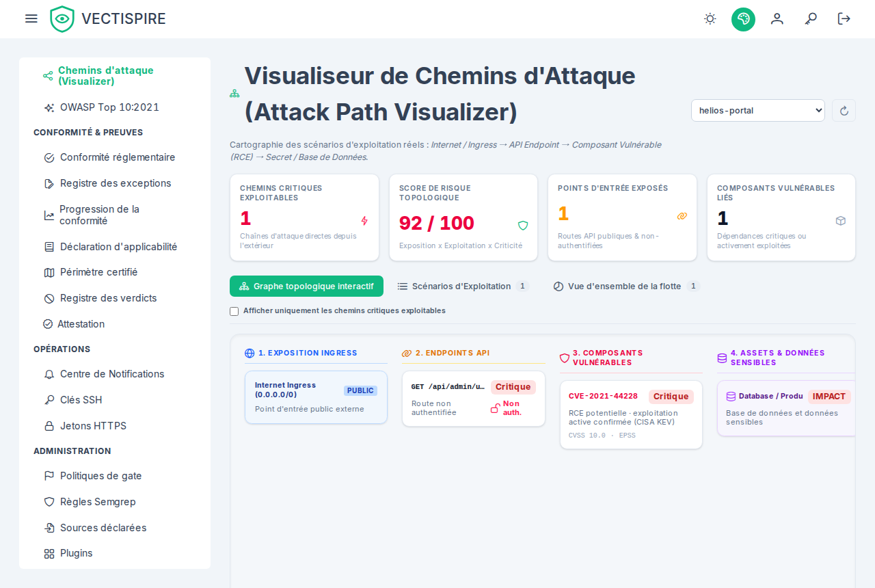Screen dimensions: 875x588
Task: Click Périmètre certifié map icon
Action: tap(49, 272)
